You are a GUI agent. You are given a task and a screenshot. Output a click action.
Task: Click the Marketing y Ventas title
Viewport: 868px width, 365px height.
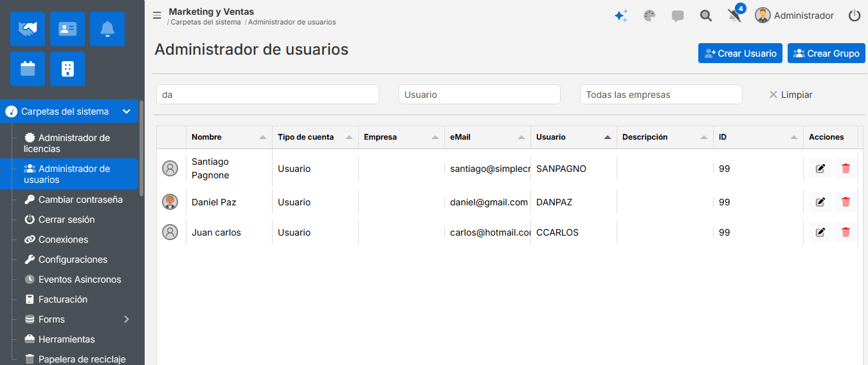click(x=212, y=12)
